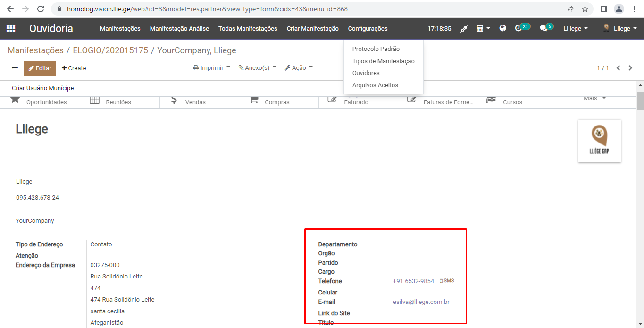Click the rocket icon in top bar
Viewport: 644px width, 328px height.
(x=464, y=29)
